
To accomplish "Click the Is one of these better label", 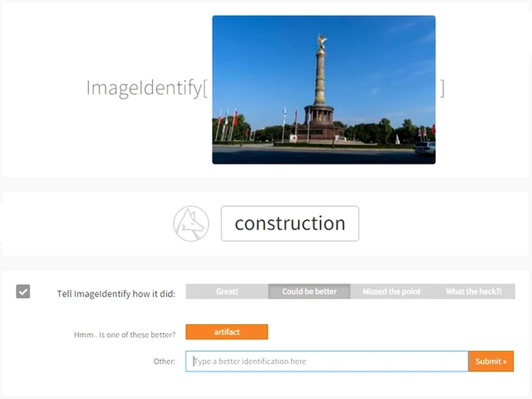I will tap(125, 335).
